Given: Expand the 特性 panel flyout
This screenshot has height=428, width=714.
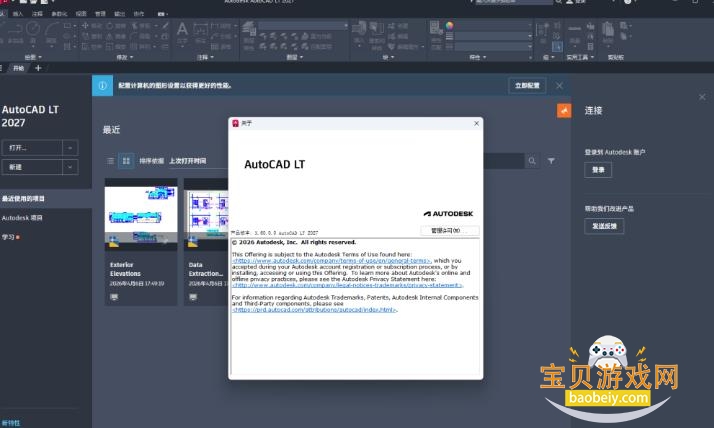Looking at the screenshot, I should pos(477,57).
